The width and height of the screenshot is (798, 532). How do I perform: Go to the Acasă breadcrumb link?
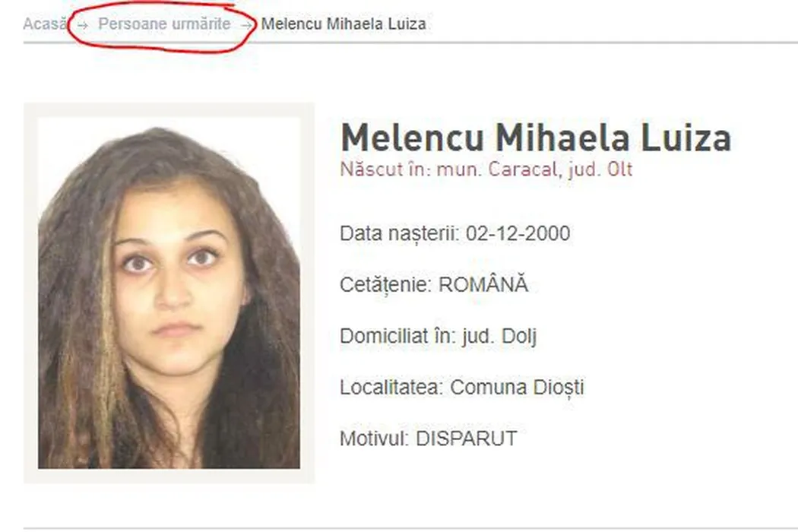pyautogui.click(x=45, y=24)
